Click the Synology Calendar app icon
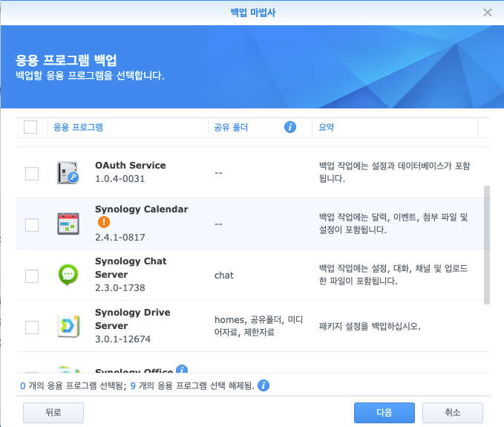 tap(68, 224)
